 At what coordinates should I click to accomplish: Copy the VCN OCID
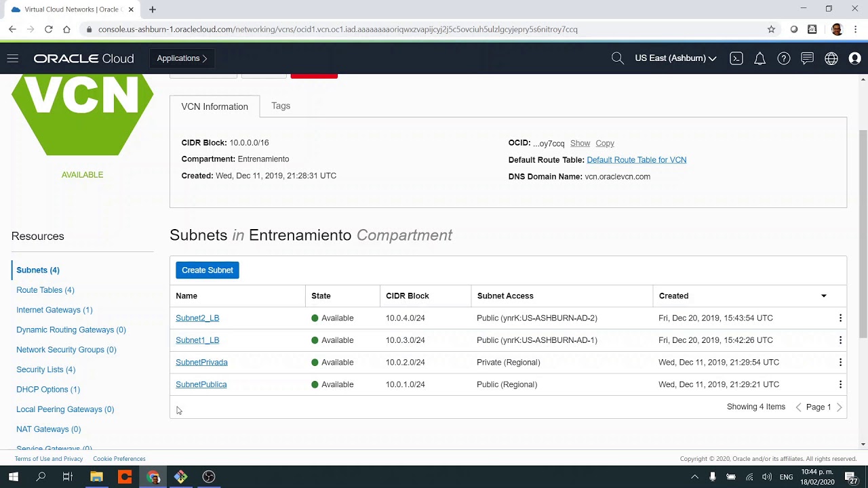pyautogui.click(x=605, y=143)
